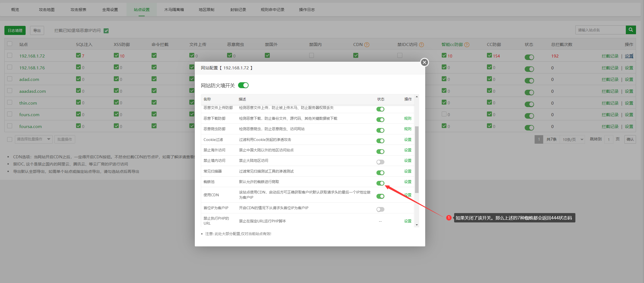
Task: Toggle SQL注入 checkbox for 192.168.1.72
Action: point(78,55)
